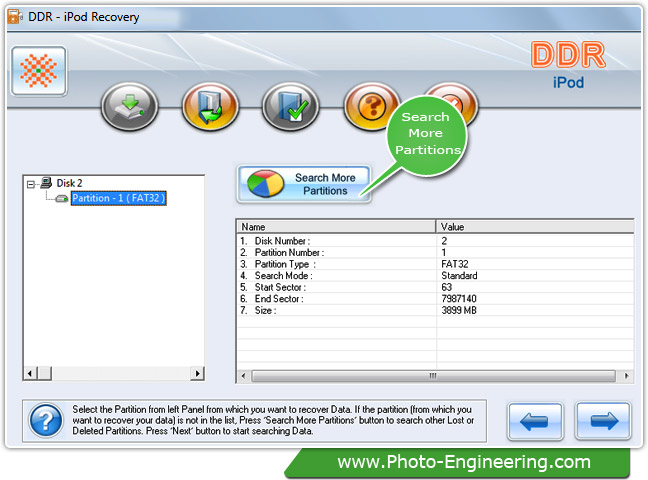Click the book with green arrow icon

[x=210, y=106]
